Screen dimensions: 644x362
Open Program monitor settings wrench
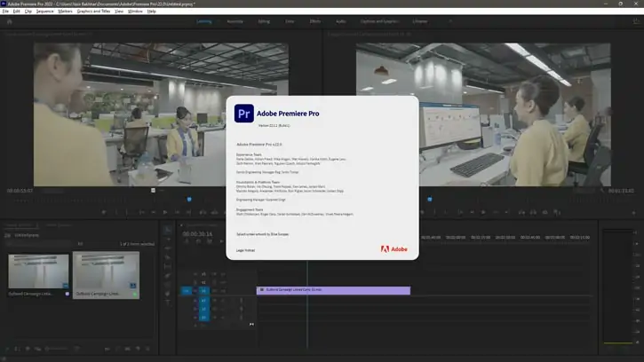(x=602, y=191)
